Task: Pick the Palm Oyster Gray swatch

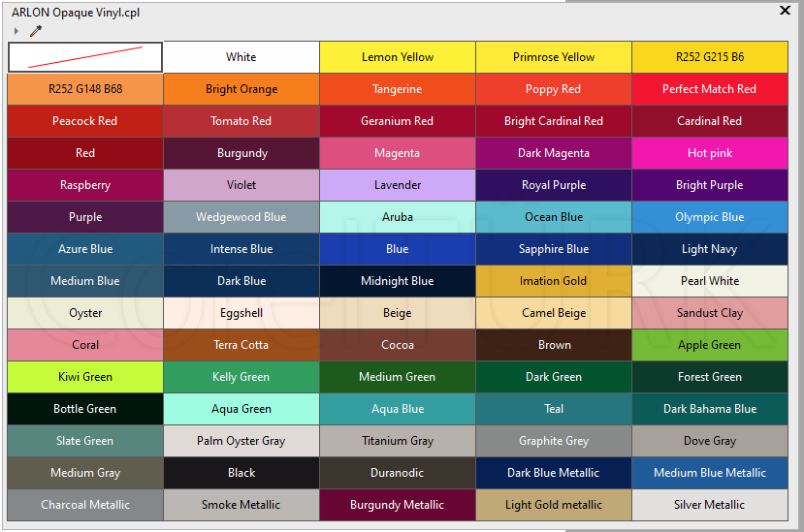Action: [x=241, y=441]
